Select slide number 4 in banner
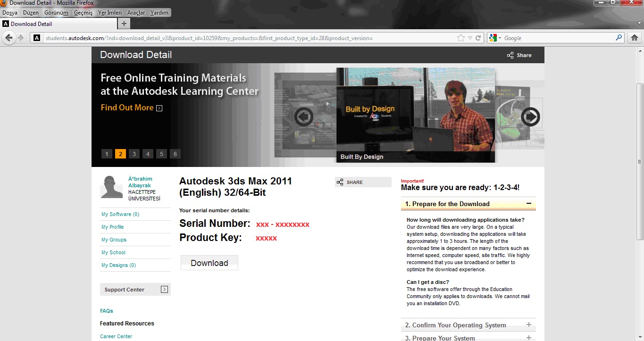Image resolution: width=644 pixels, height=341 pixels. click(148, 154)
